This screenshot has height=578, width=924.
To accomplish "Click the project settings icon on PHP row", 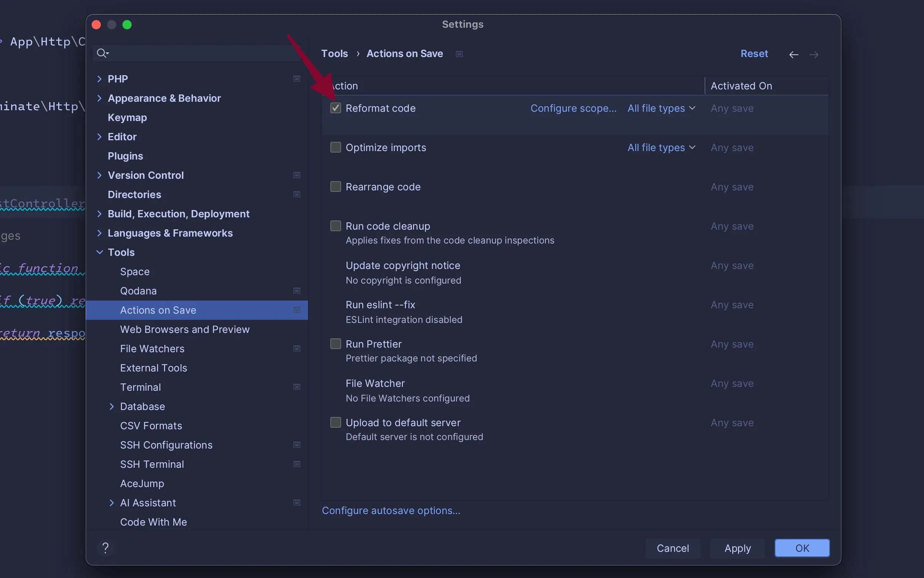I will pyautogui.click(x=297, y=79).
